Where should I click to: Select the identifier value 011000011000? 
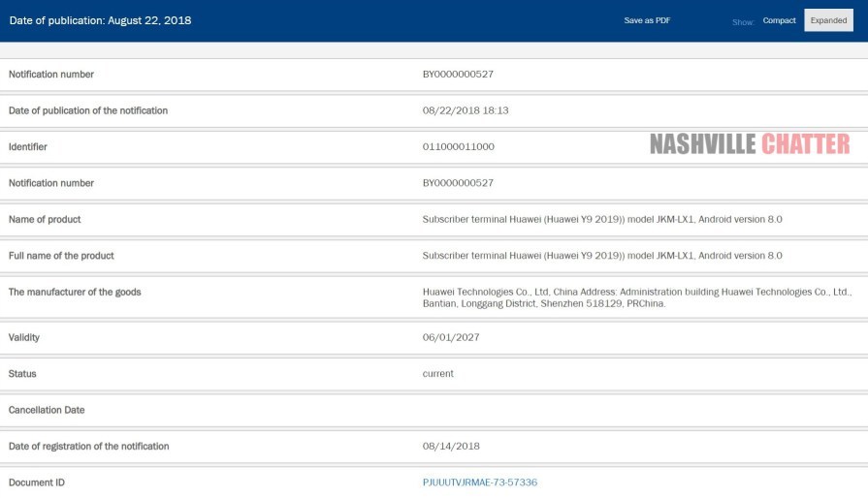tap(458, 147)
